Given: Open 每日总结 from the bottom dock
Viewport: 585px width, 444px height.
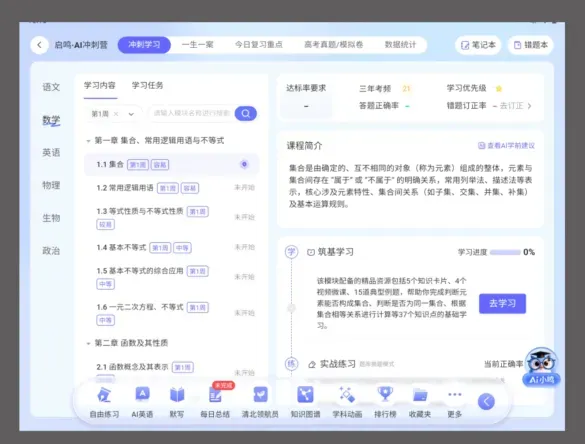Looking at the screenshot, I should pyautogui.click(x=215, y=403).
